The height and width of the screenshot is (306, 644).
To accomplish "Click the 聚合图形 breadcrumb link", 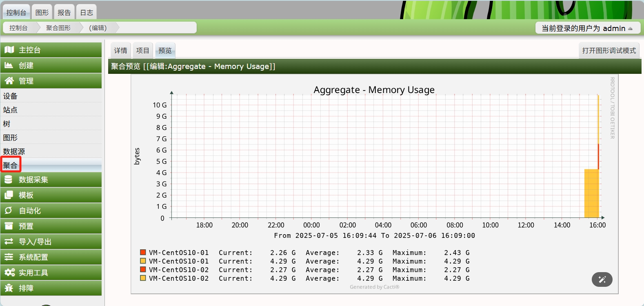I will pyautogui.click(x=58, y=28).
